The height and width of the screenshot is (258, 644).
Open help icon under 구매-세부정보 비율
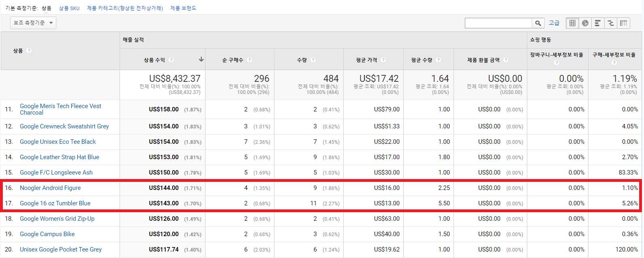(x=614, y=63)
